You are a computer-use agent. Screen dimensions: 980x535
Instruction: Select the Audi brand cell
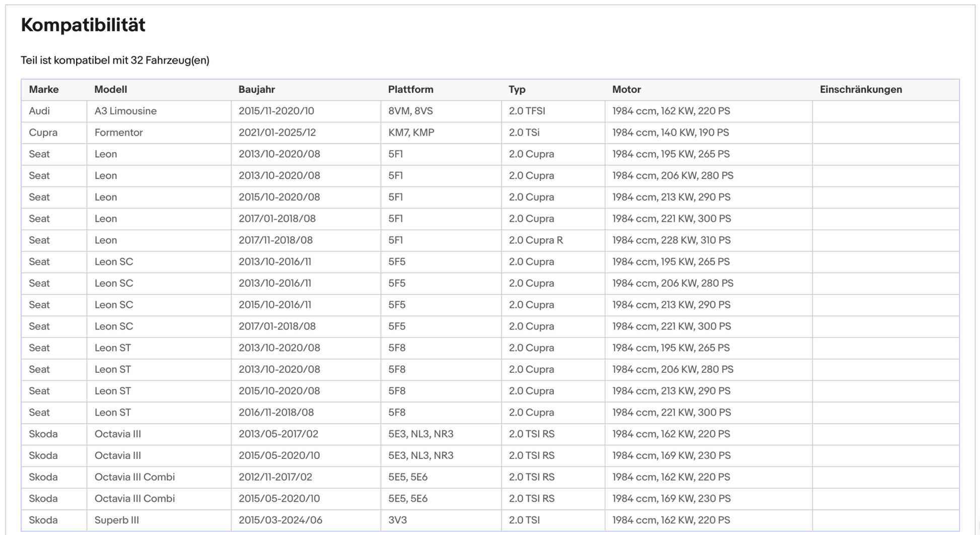[39, 111]
